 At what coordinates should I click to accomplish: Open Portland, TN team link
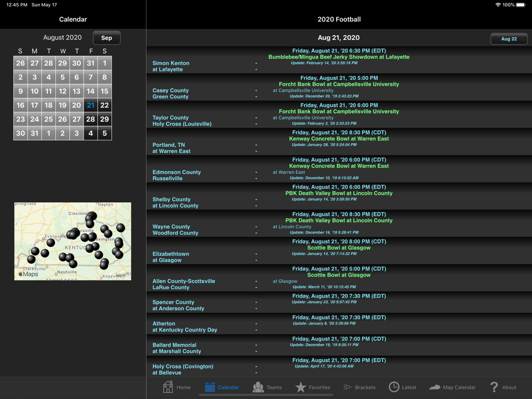pyautogui.click(x=169, y=145)
